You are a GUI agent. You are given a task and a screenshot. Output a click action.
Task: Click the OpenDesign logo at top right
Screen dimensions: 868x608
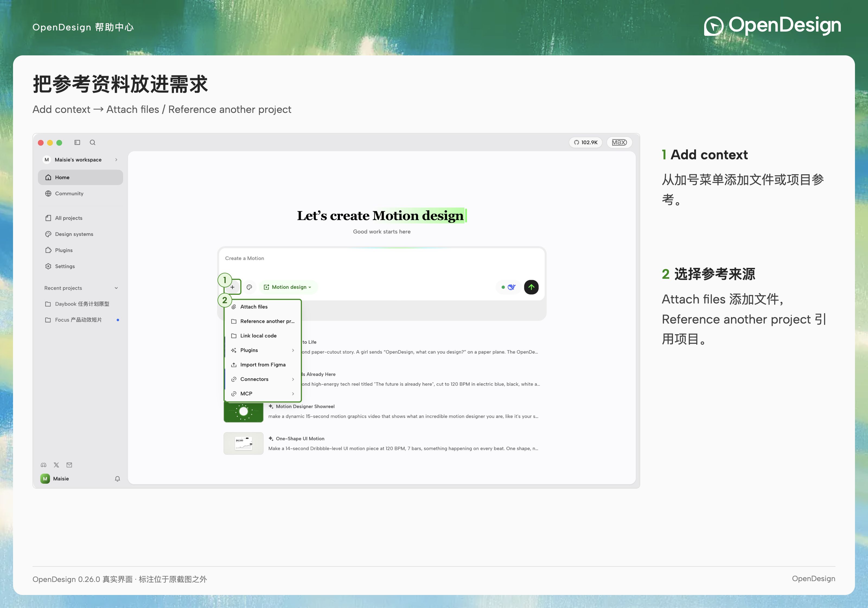[x=772, y=26]
